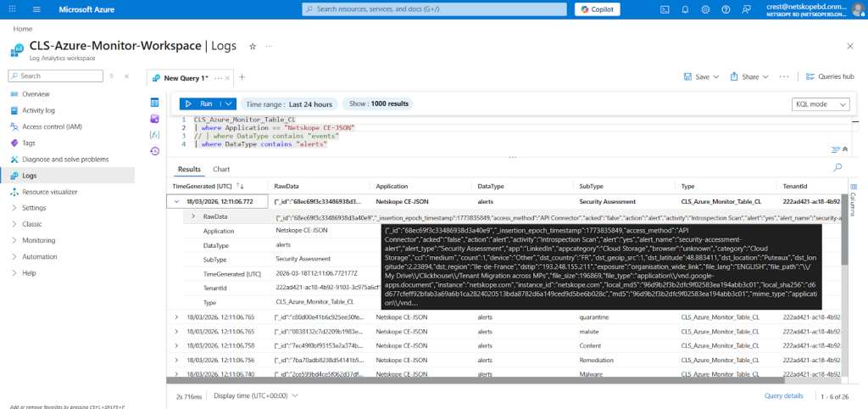Open Resource visualizer in the sidebar
This screenshot has height=409, width=868.
pos(49,192)
